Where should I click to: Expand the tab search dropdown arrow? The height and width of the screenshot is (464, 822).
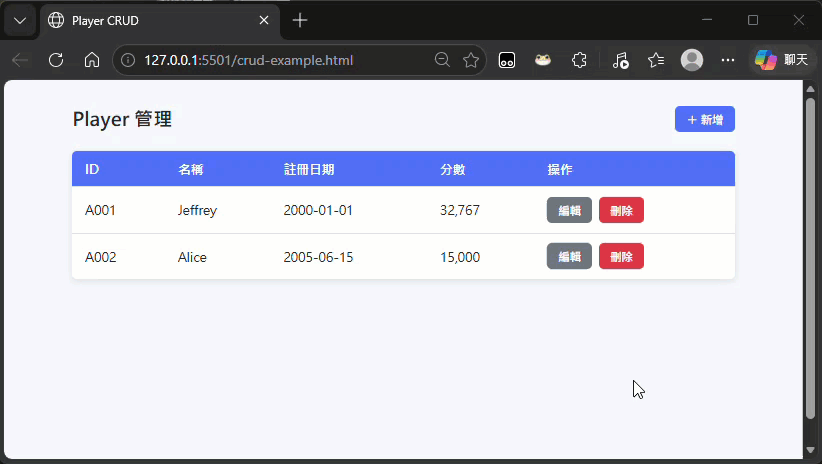point(20,20)
